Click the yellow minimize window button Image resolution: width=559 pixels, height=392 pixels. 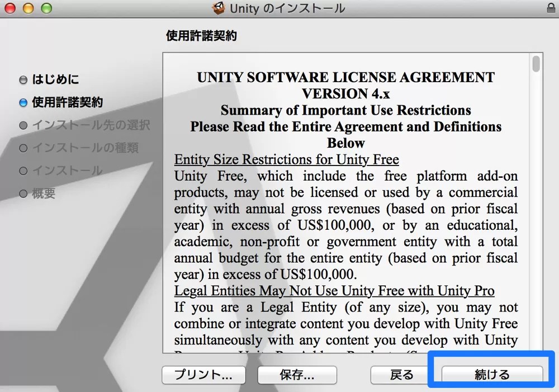(28, 8)
